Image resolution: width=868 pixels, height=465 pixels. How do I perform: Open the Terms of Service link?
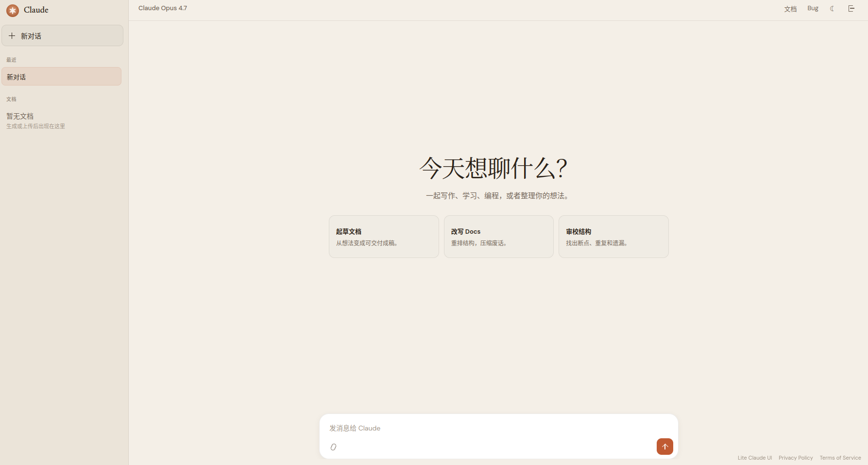click(840, 458)
